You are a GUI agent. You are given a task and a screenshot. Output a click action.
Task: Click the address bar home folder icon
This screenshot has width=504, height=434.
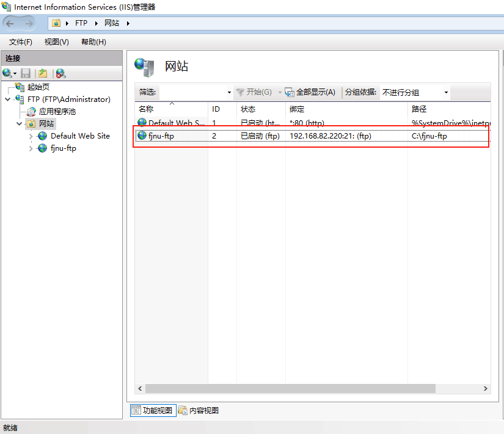[56, 23]
